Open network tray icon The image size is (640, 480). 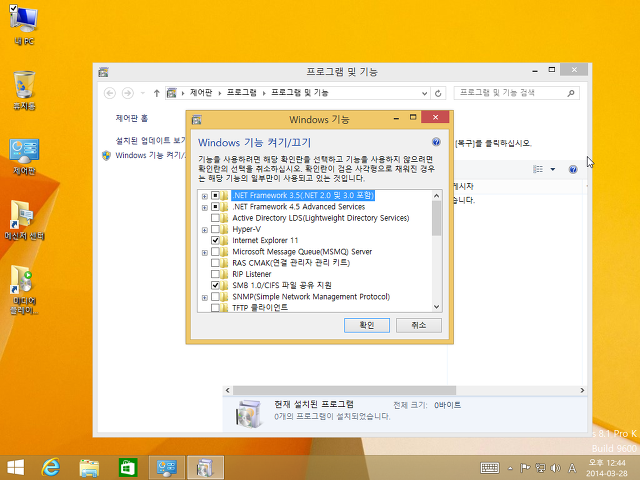(540, 468)
